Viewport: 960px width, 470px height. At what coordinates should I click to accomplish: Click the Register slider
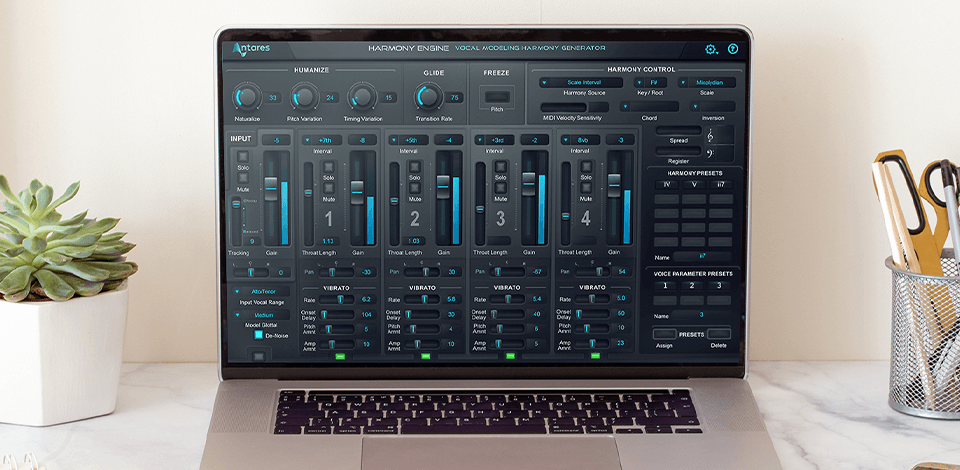coord(678,151)
